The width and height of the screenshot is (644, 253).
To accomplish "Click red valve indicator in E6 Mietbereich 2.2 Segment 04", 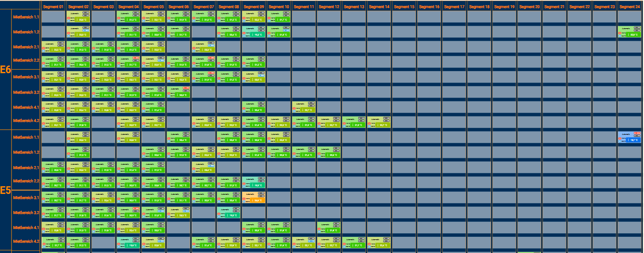I will click(135, 58).
